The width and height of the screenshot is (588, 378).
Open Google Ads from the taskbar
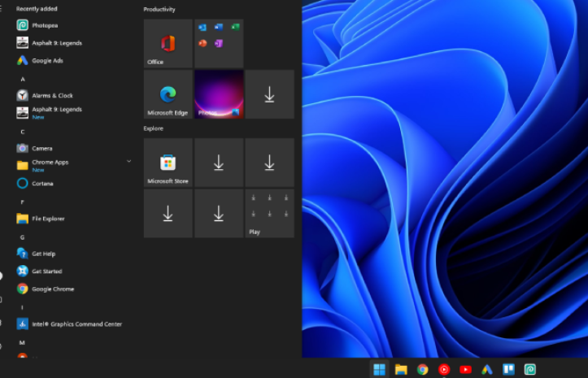tap(487, 369)
